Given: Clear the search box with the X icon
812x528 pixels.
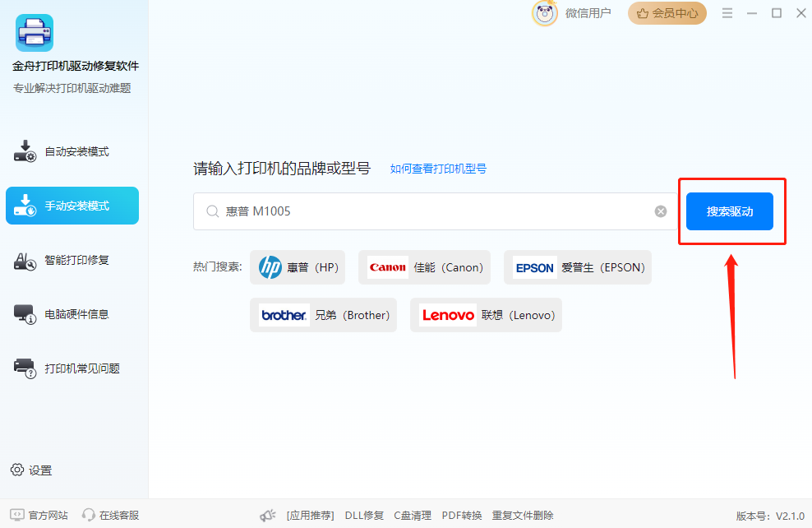Looking at the screenshot, I should point(660,211).
